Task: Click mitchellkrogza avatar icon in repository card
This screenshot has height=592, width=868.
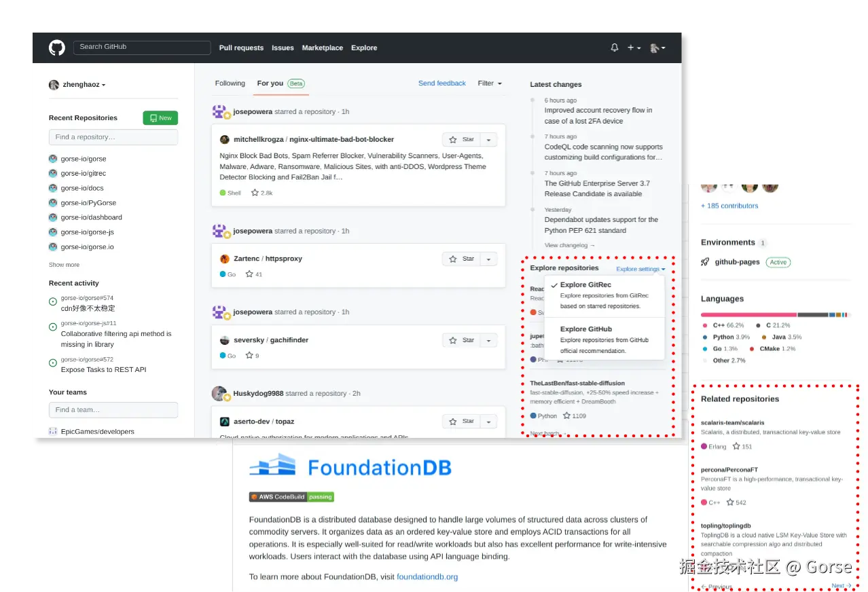Action: [225, 139]
